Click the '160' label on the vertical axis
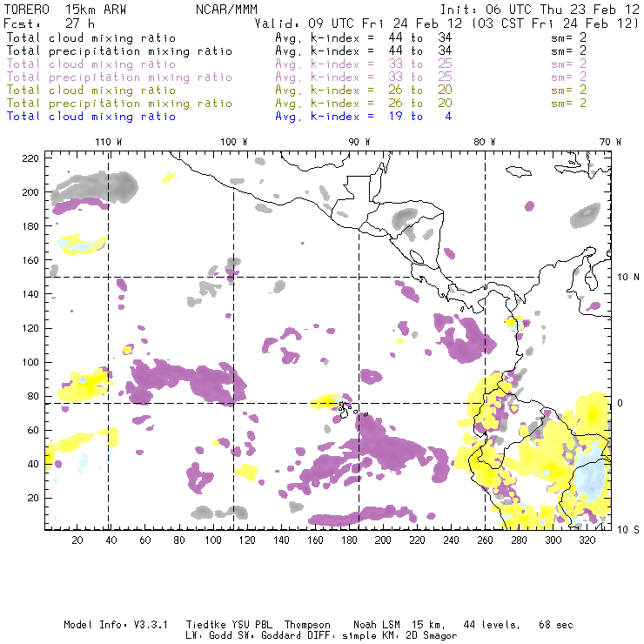This screenshot has height=644, width=644. point(30,260)
